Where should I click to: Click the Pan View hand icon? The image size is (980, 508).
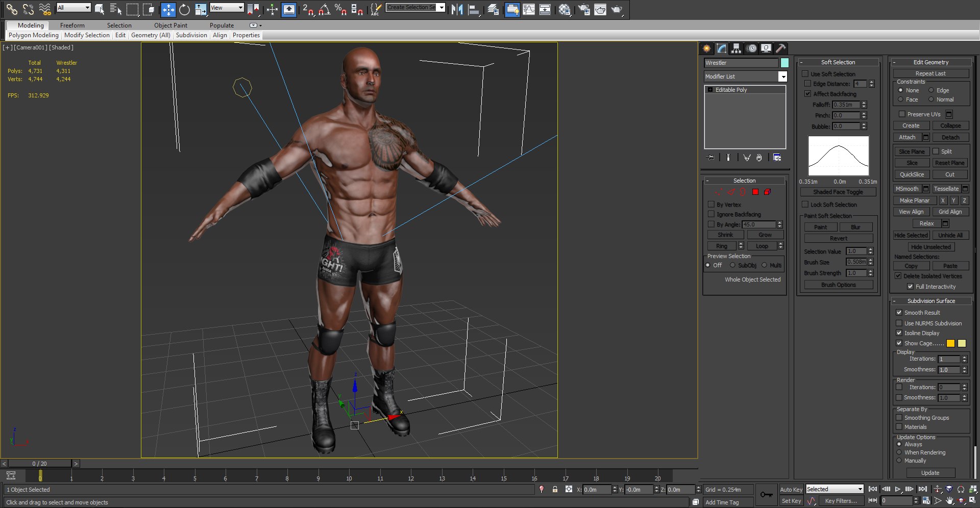tap(949, 501)
